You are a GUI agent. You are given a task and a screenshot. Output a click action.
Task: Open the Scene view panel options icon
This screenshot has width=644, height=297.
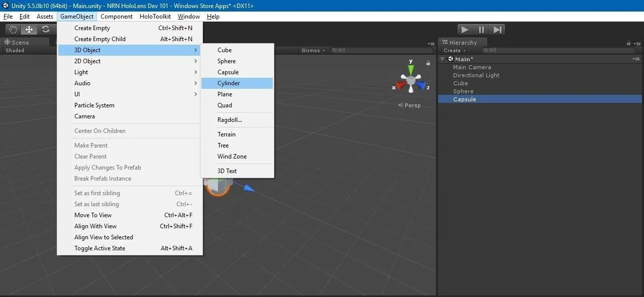[431, 44]
